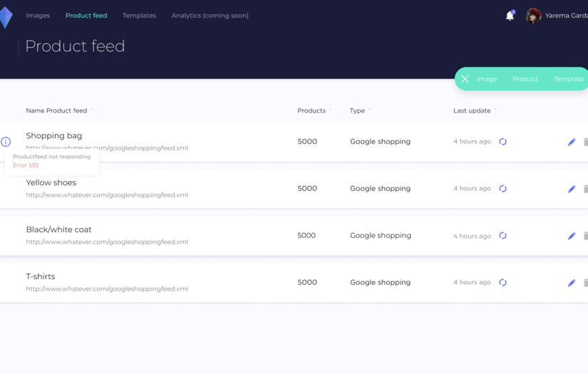Viewport: 588px width, 374px height.
Task: Click the blue diamond app logo
Action: pos(6,17)
